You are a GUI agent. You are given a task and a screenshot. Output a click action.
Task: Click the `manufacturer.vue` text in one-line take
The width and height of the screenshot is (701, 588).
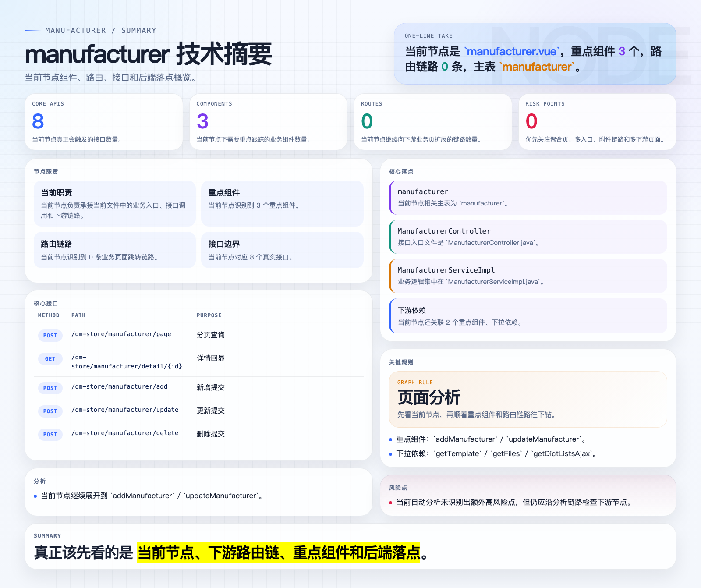tap(511, 51)
